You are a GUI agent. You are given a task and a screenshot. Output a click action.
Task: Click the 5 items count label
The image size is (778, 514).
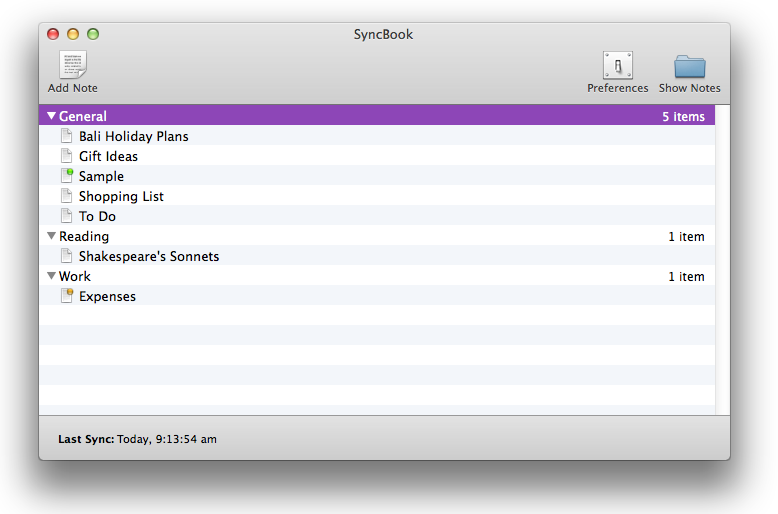tap(683, 117)
